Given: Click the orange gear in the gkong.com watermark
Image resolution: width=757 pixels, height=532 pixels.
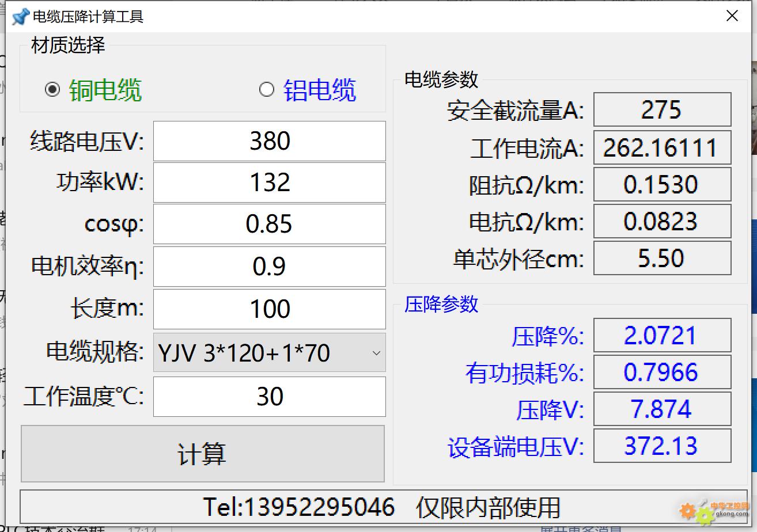Looking at the screenshot, I should pyautogui.click(x=688, y=511).
